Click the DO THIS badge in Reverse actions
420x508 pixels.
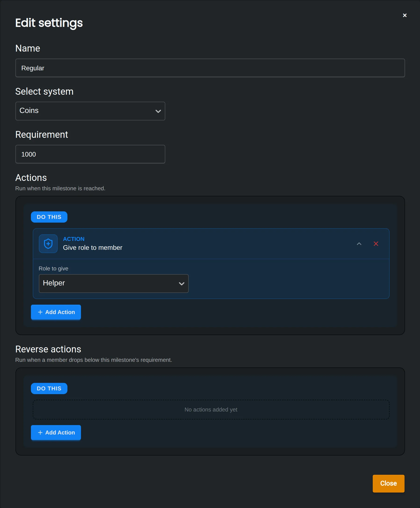(49, 388)
